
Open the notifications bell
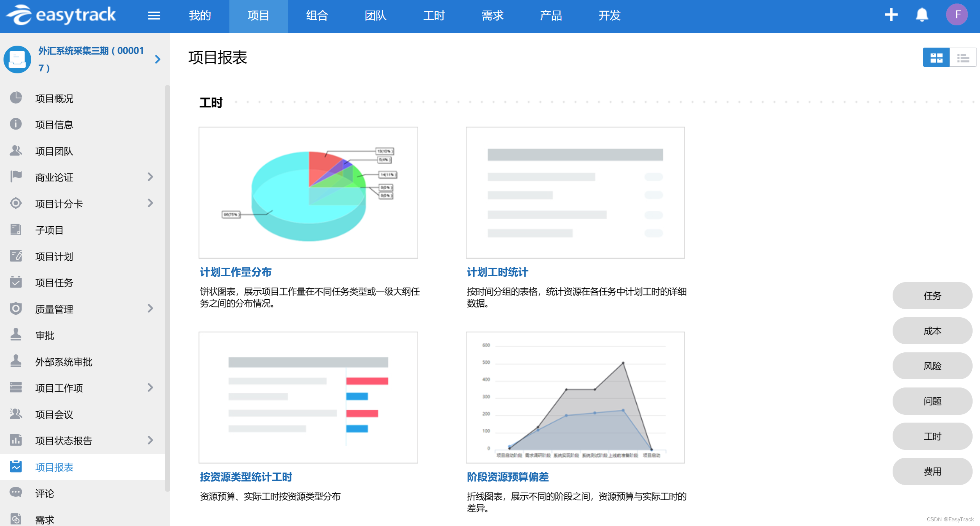(x=921, y=15)
